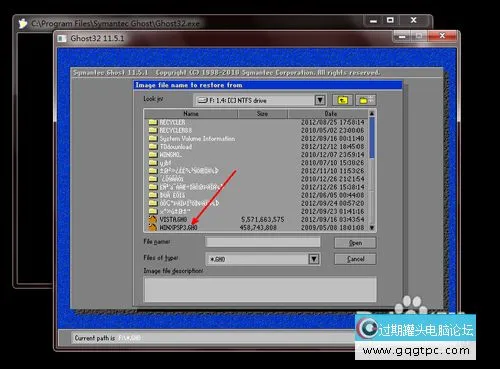The image size is (500, 369).
Task: Click the size value '5,571,663,575'
Action: (x=263, y=219)
